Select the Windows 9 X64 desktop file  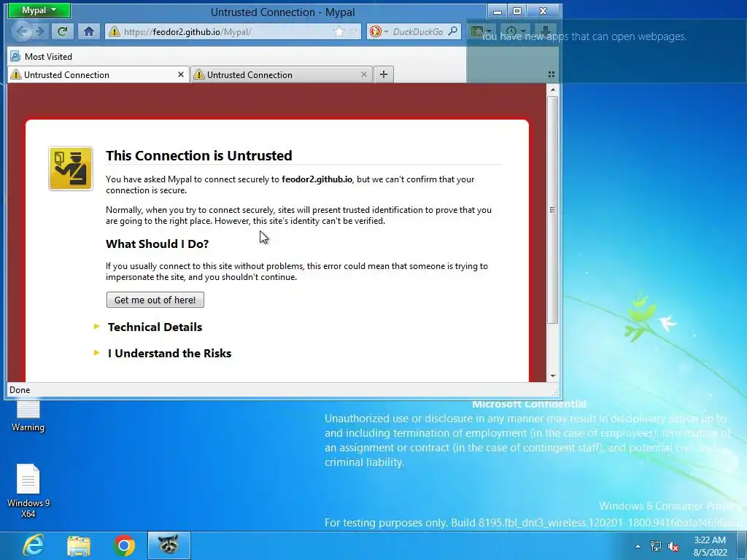[28, 491]
